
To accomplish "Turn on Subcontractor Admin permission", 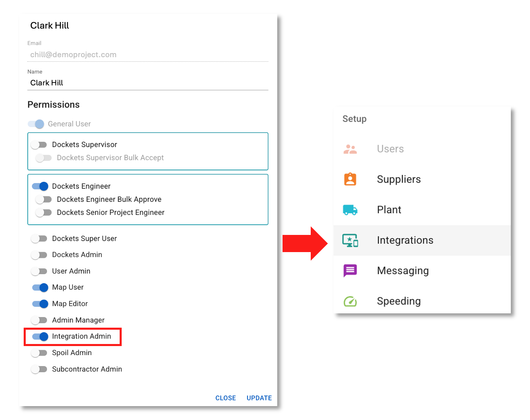I will tap(39, 369).
